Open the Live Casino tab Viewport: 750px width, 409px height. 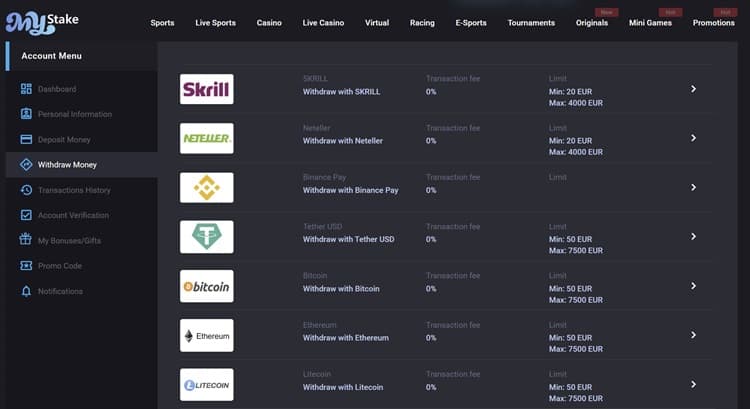[323, 23]
